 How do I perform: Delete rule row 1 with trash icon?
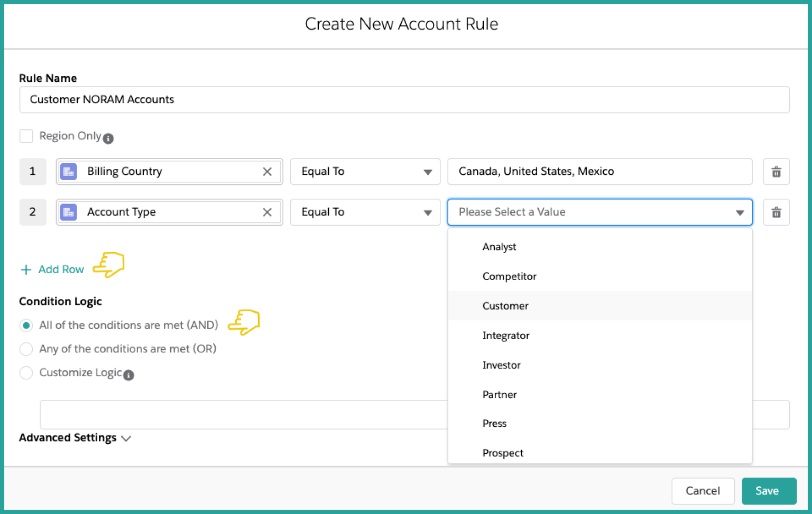point(776,172)
